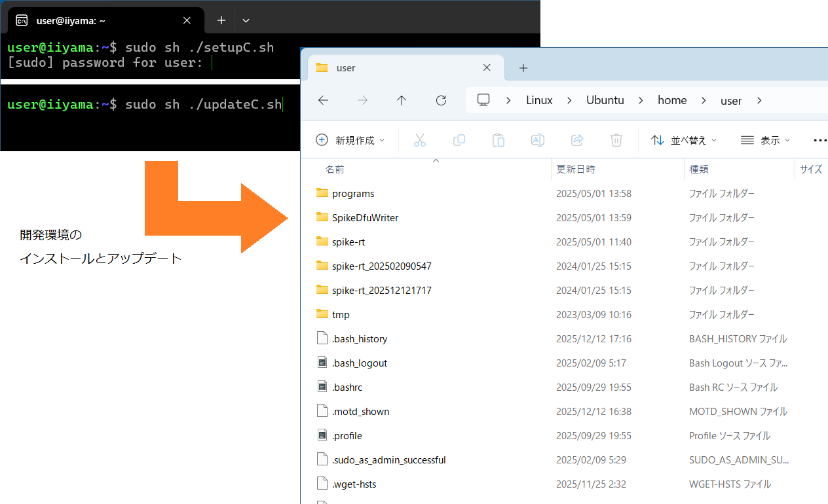Select the user@iiyama terminal tab
Screen dimensions: 828x504
coord(98,20)
